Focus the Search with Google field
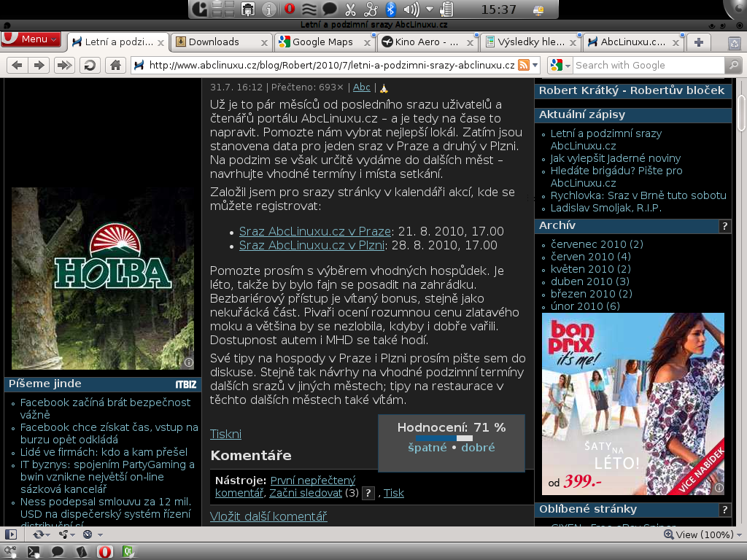Image resolution: width=747 pixels, height=560 pixels. tap(649, 65)
